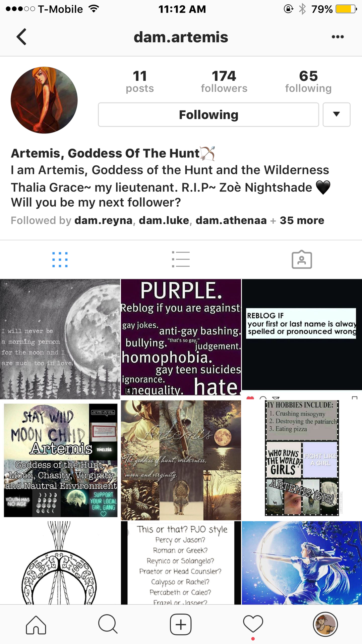View dam.artemis profile picture
362x644 pixels.
pos(44,100)
